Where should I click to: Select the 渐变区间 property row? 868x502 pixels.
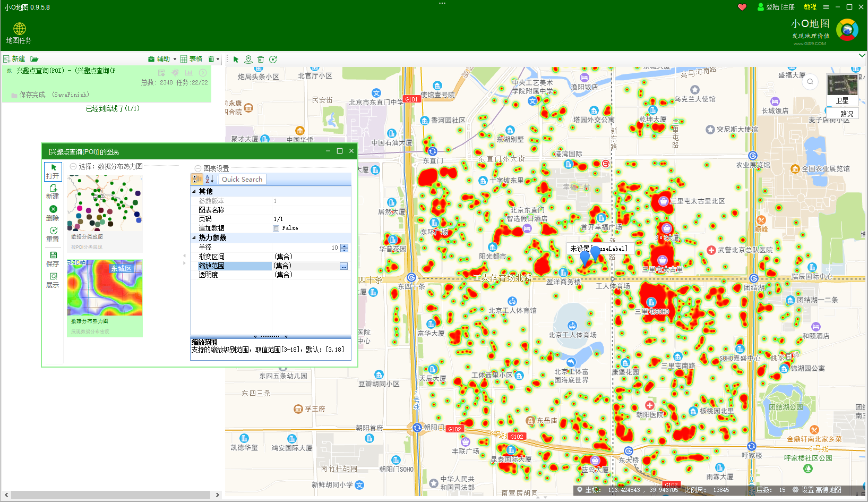click(x=271, y=257)
